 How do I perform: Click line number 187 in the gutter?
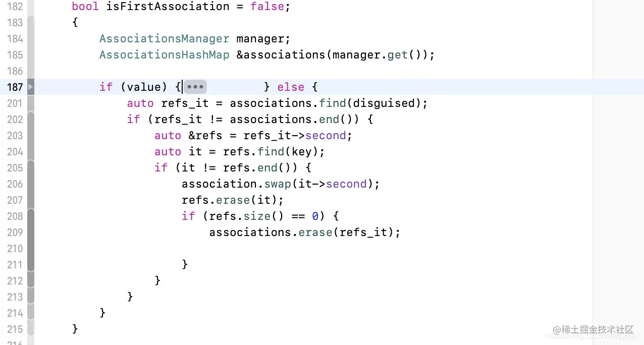click(x=15, y=87)
